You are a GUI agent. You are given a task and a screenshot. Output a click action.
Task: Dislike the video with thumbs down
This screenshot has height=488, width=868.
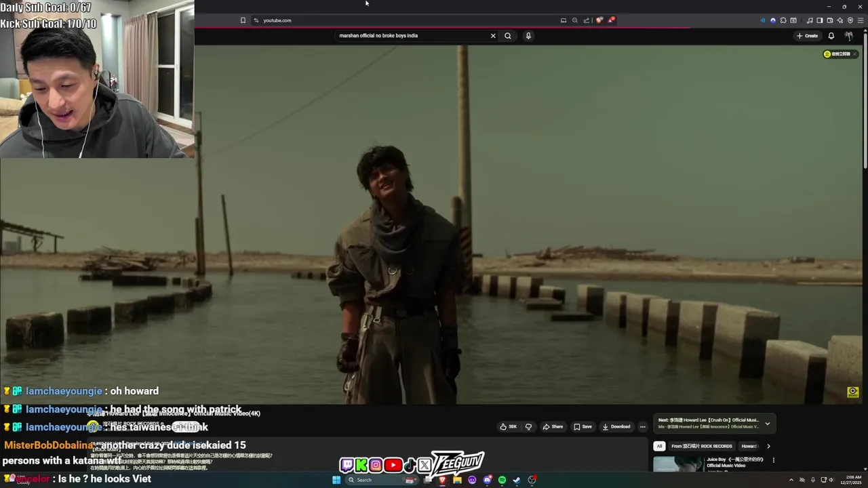click(528, 427)
